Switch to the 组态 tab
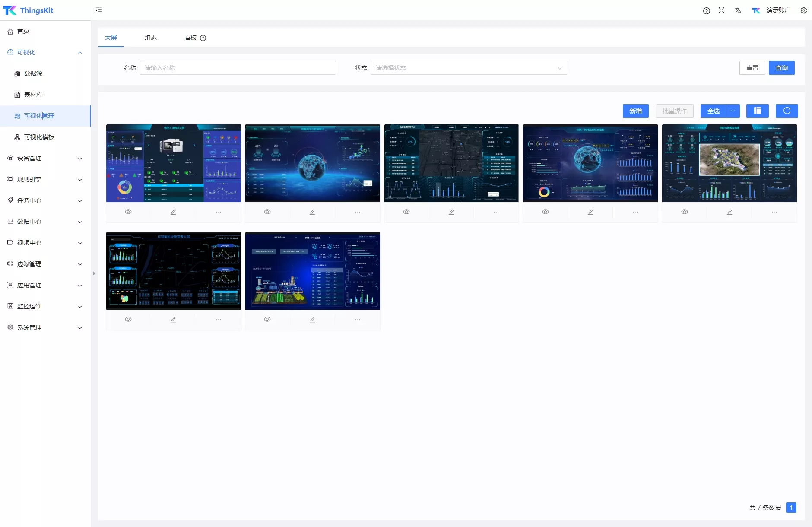The image size is (812, 527). (x=150, y=38)
